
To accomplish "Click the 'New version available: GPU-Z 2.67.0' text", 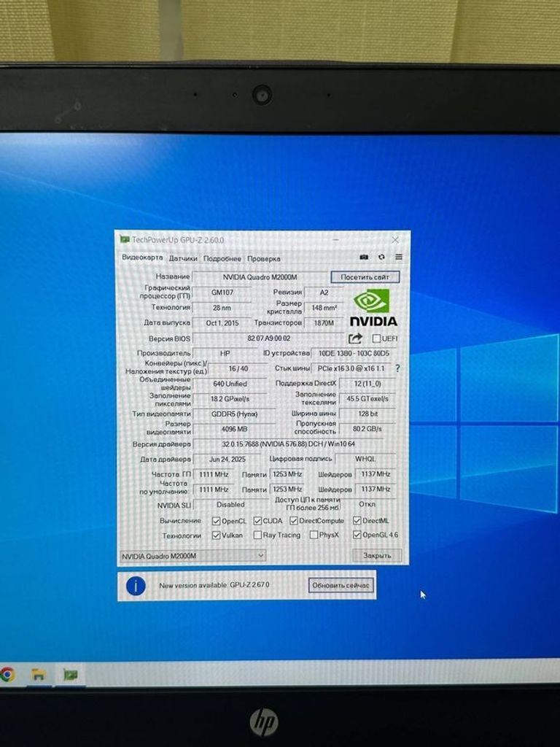I will (x=214, y=586).
